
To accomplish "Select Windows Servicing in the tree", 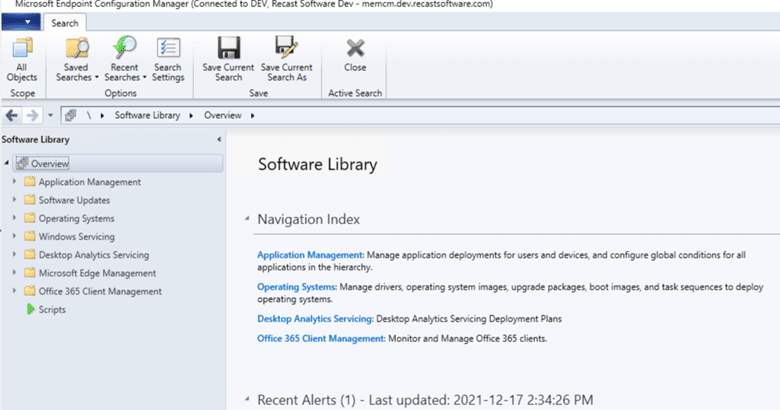I will [x=76, y=237].
